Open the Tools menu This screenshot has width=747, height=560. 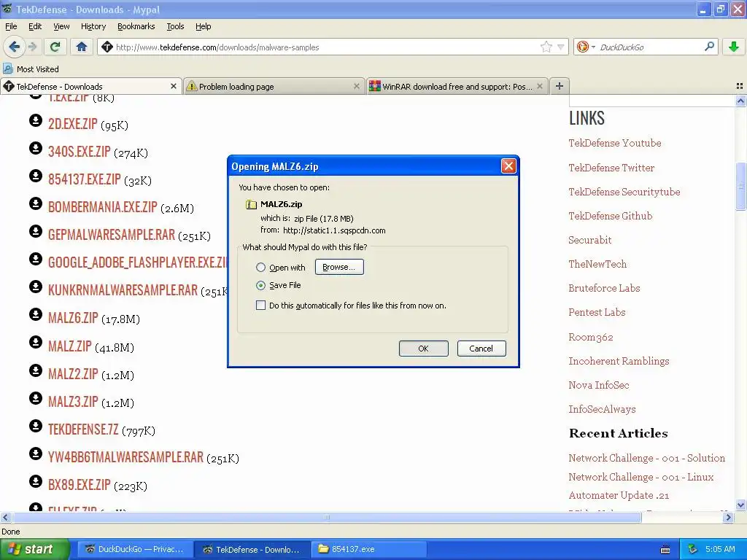point(175,26)
